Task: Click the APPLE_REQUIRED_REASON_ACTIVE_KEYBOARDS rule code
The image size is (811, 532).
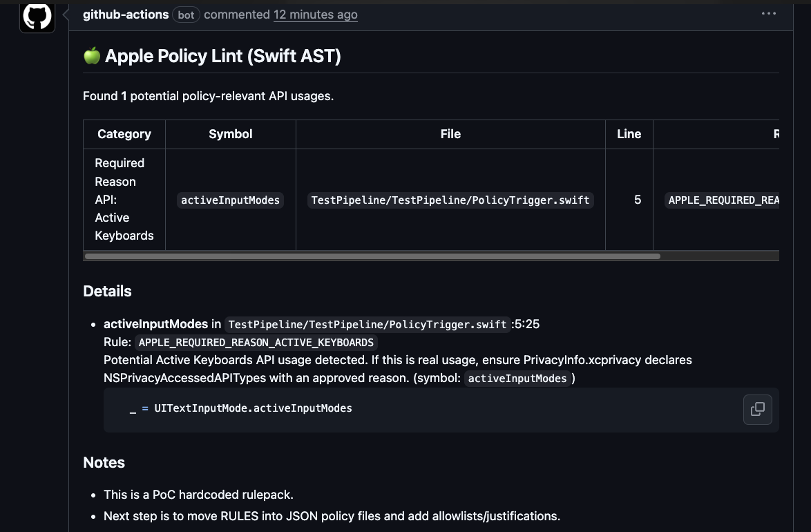Action: coord(256,343)
